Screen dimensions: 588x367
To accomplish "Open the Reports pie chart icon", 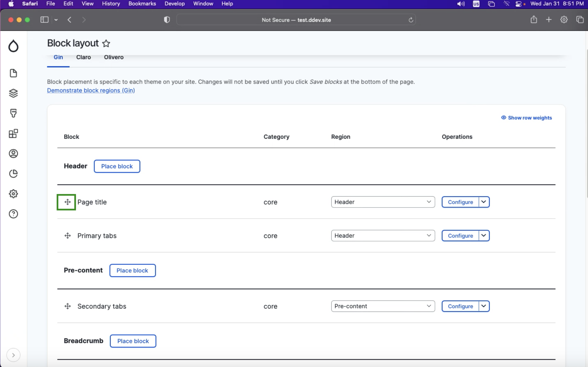I will pyautogui.click(x=13, y=173).
